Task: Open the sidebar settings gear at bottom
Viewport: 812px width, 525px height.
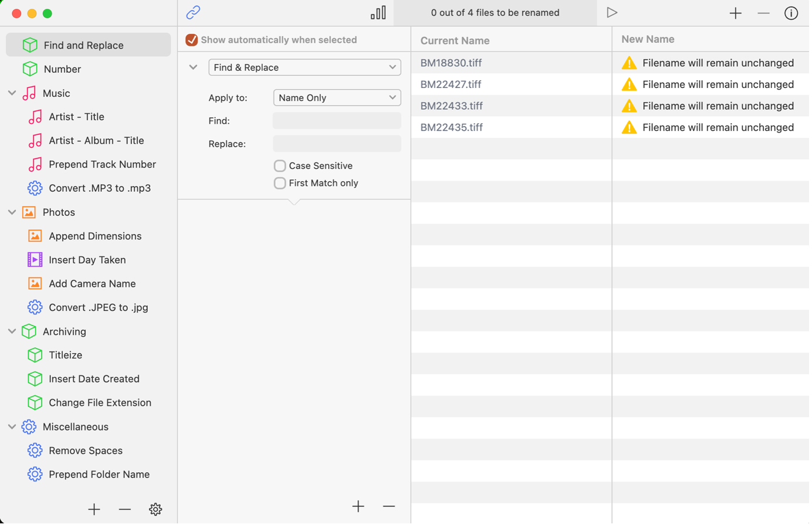Action: tap(155, 509)
